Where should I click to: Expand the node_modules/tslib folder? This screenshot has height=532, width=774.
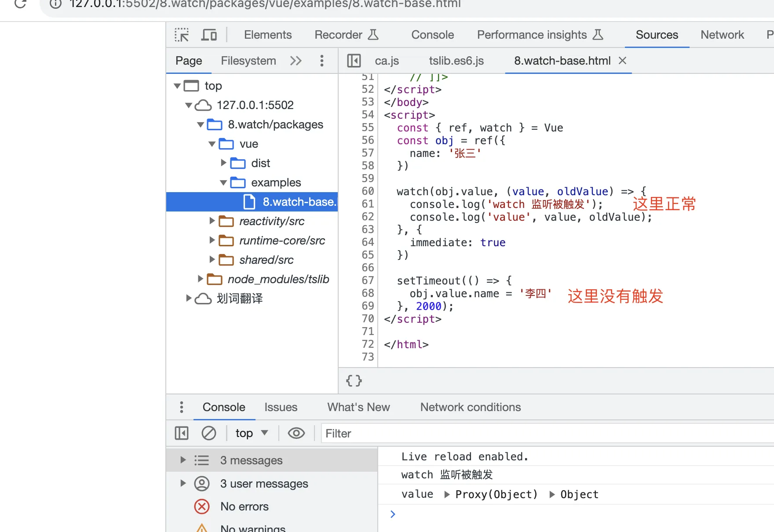pyautogui.click(x=201, y=279)
